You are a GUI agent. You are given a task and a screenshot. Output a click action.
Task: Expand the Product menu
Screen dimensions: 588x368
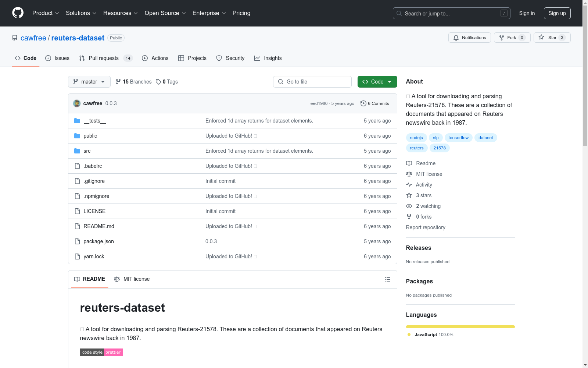(46, 13)
